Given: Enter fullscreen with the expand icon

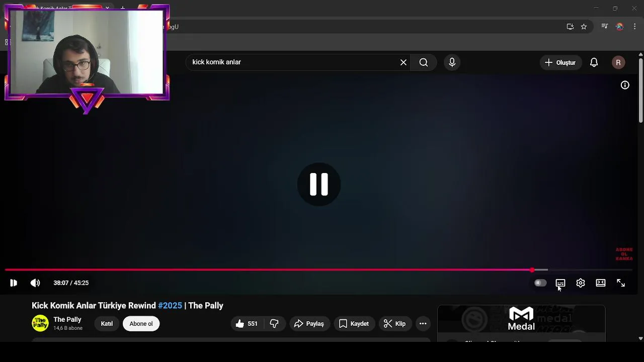Looking at the screenshot, I should point(621,283).
